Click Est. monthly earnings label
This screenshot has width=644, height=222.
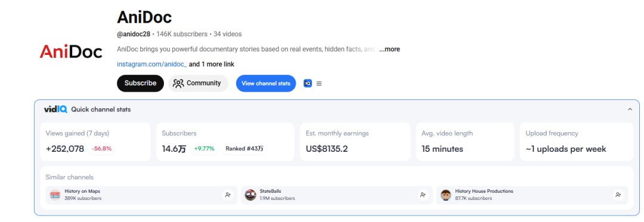coord(337,133)
